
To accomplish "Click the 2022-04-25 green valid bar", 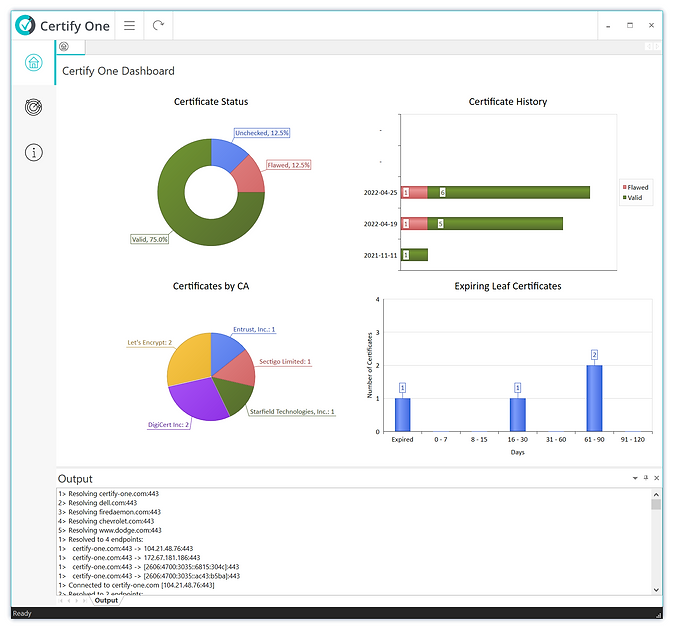I will coord(508,192).
